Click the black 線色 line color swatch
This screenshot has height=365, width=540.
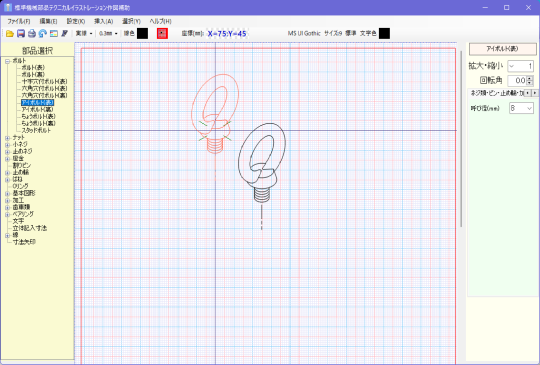143,33
